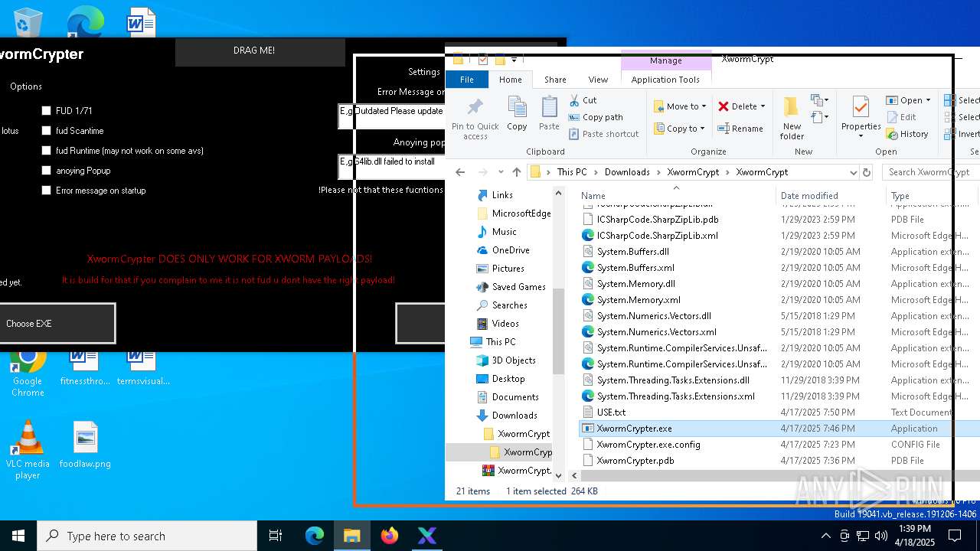Open Downloads in the navigation pane

(x=514, y=416)
